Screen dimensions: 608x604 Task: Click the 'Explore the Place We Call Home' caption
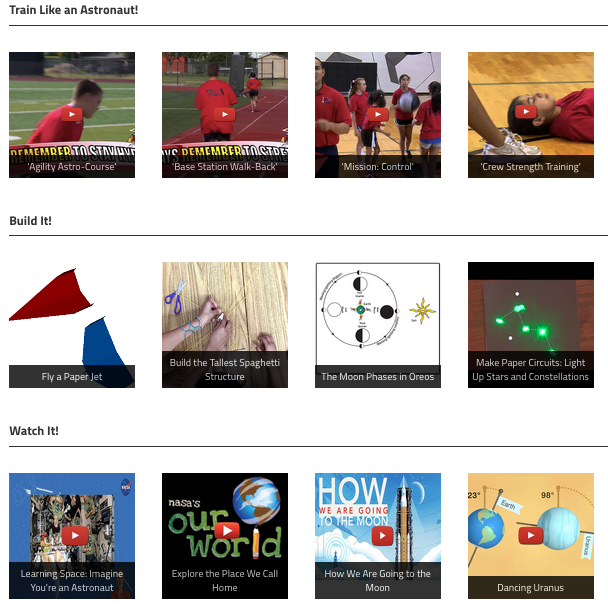(225, 580)
